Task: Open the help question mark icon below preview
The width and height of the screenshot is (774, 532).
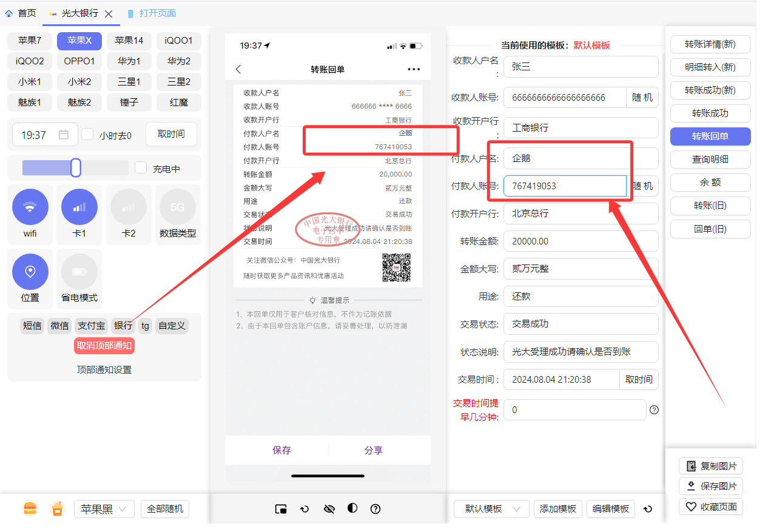Action: coord(375,509)
